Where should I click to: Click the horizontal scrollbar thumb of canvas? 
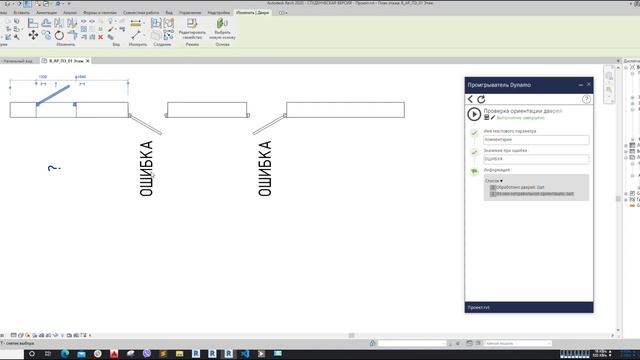[351, 335]
